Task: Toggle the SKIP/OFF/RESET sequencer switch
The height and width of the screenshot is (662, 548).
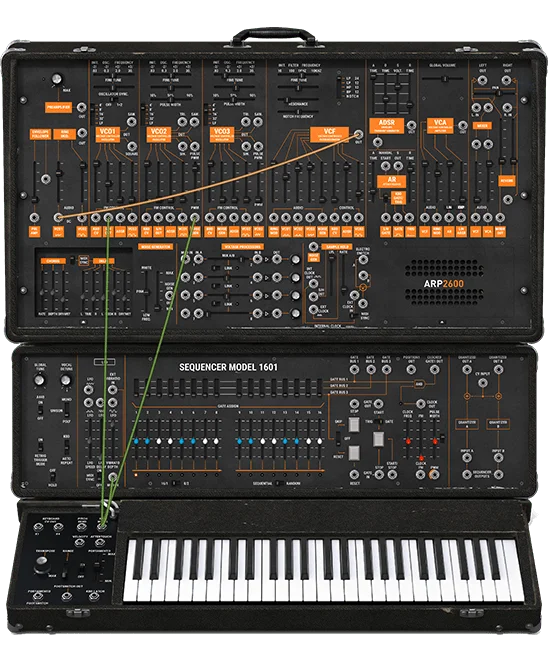Action: (x=338, y=438)
